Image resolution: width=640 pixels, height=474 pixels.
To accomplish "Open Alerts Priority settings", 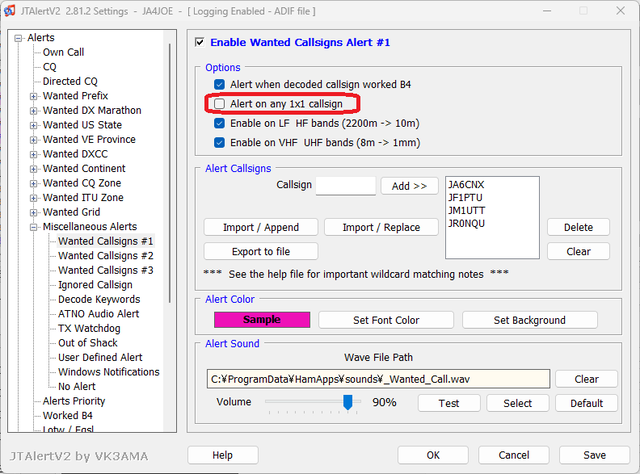I will [74, 401].
